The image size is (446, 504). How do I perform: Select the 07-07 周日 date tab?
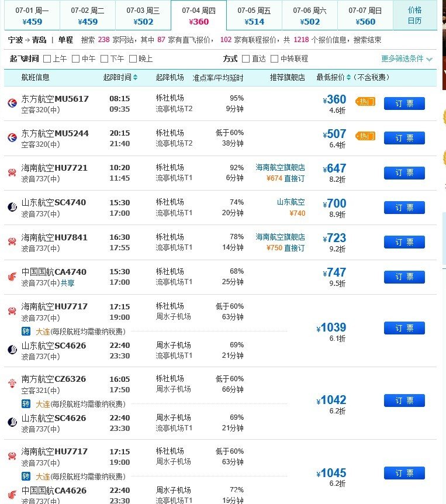(365, 16)
